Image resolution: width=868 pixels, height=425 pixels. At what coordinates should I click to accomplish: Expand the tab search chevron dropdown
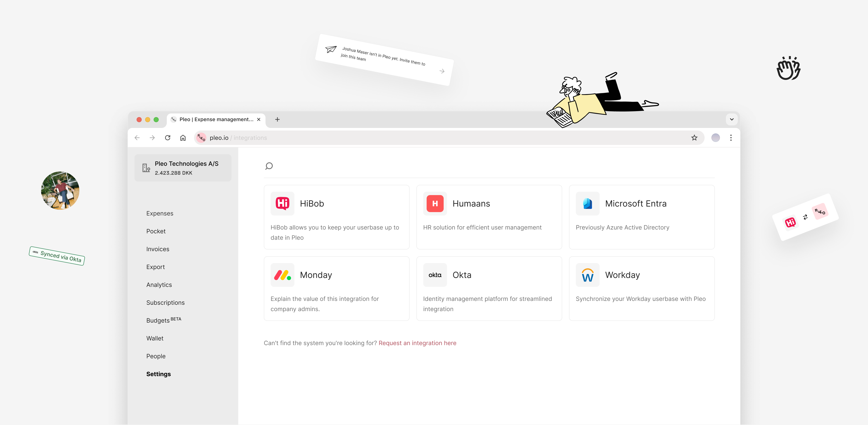(732, 119)
